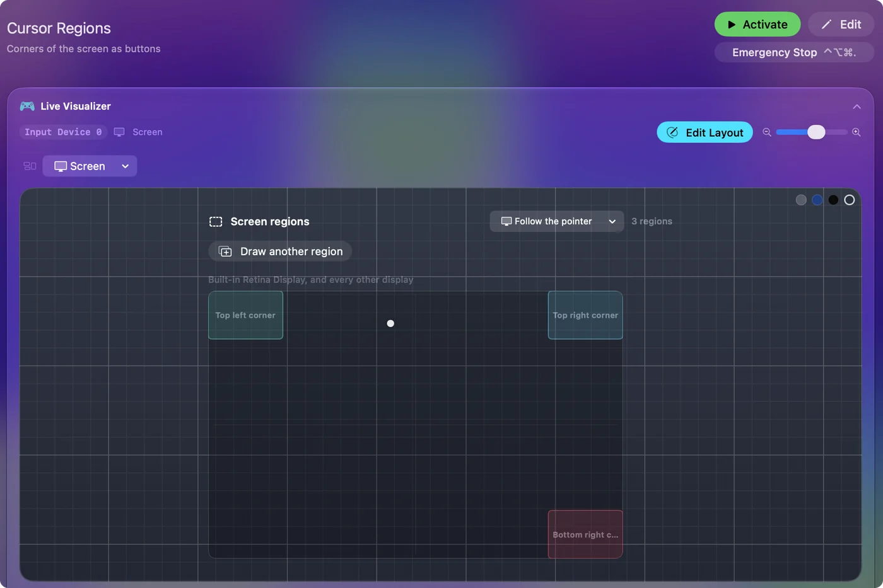Collapse the Live Visualizer panel chevron
The width and height of the screenshot is (883, 588).
click(x=857, y=107)
